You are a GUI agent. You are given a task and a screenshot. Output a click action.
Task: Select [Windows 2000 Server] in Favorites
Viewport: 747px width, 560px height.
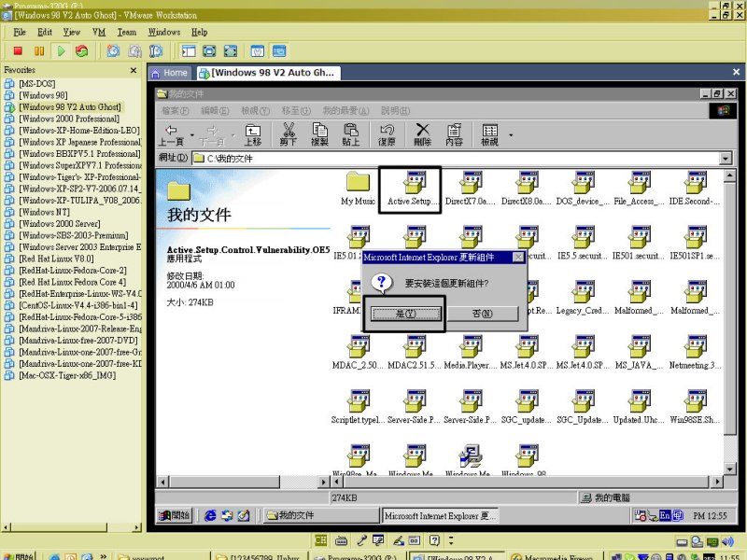(60, 224)
